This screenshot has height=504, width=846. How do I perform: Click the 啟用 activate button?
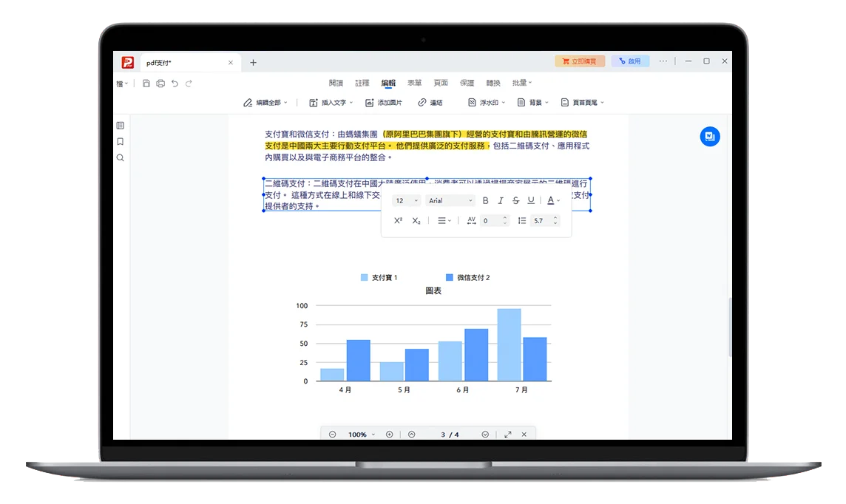click(x=629, y=61)
